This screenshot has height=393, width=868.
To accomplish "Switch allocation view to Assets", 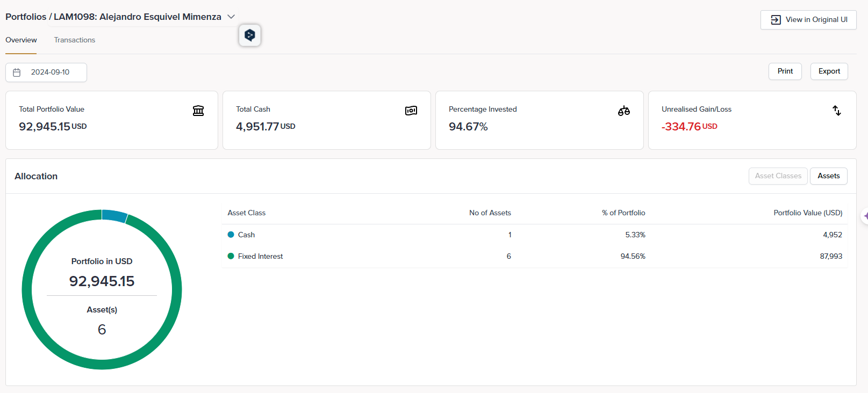I will tap(828, 176).
